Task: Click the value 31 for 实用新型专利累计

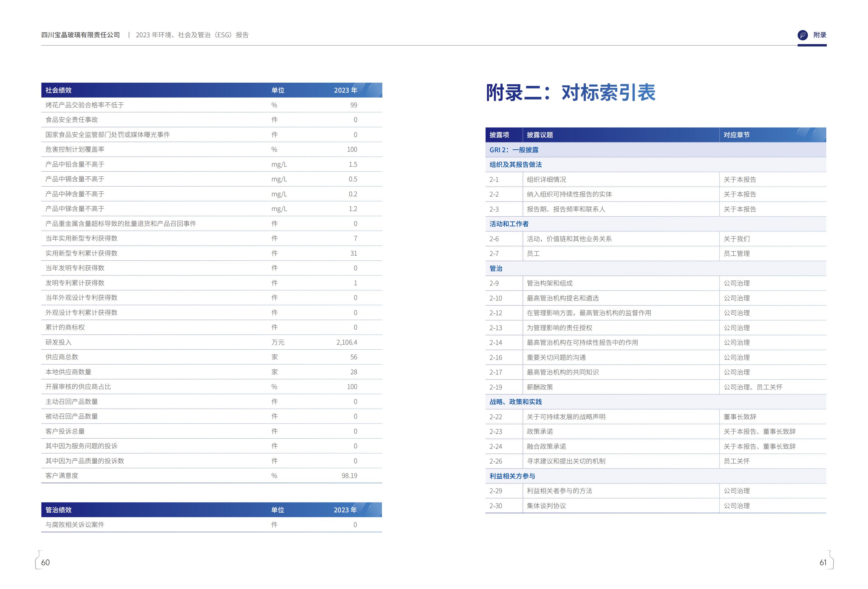Action: (x=354, y=253)
